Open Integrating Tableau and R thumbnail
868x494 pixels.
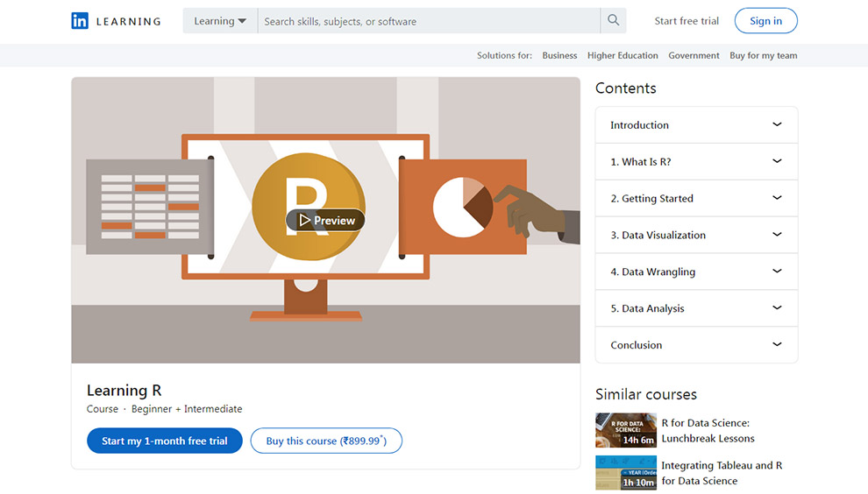point(626,473)
